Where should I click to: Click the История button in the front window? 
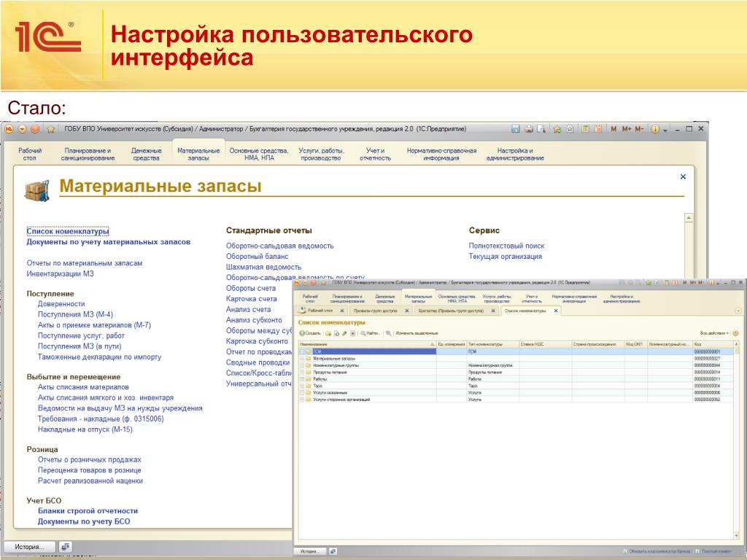pos(310,551)
